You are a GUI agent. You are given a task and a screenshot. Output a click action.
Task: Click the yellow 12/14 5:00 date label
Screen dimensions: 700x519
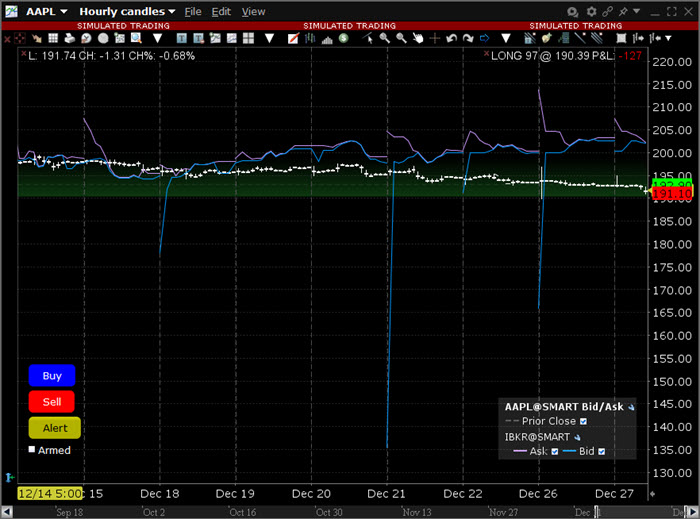(x=50, y=494)
